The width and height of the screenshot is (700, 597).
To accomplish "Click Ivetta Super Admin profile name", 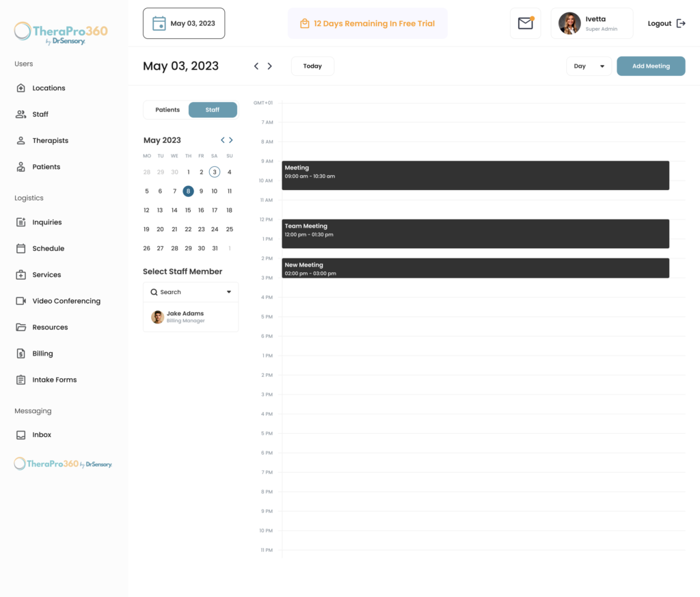I will (602, 23).
